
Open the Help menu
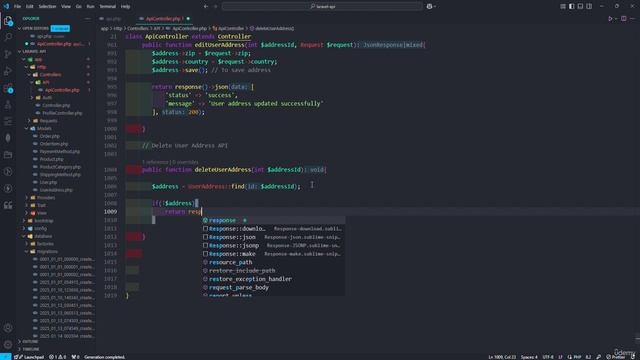[125, 7]
